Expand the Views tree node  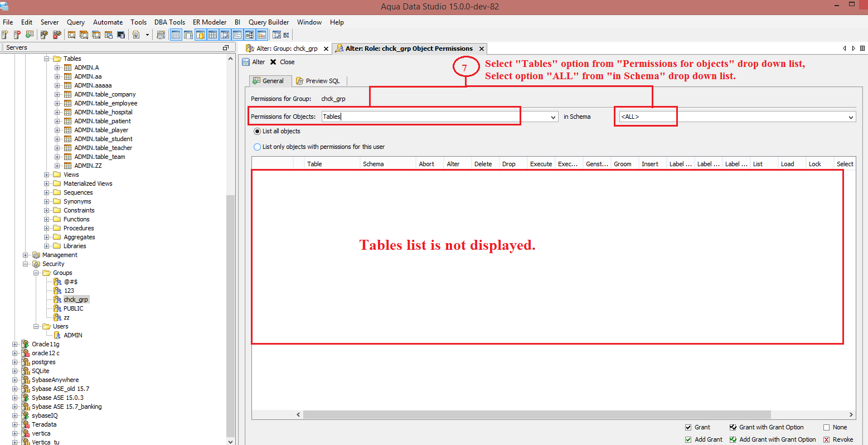pyautogui.click(x=47, y=175)
